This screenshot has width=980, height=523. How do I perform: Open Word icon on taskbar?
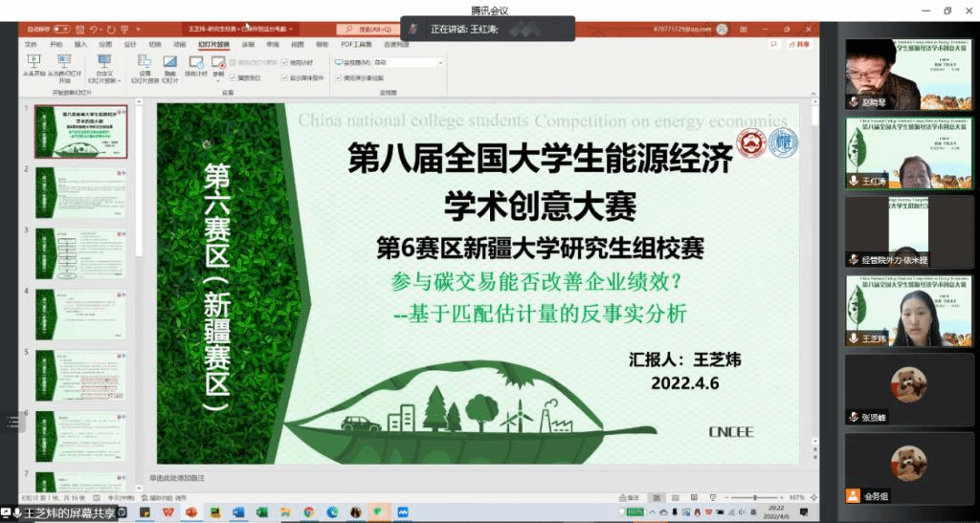click(238, 512)
